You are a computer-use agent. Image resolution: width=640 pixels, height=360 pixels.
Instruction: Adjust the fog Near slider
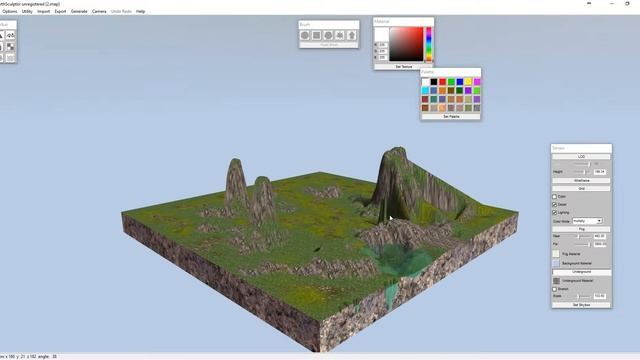(583, 236)
